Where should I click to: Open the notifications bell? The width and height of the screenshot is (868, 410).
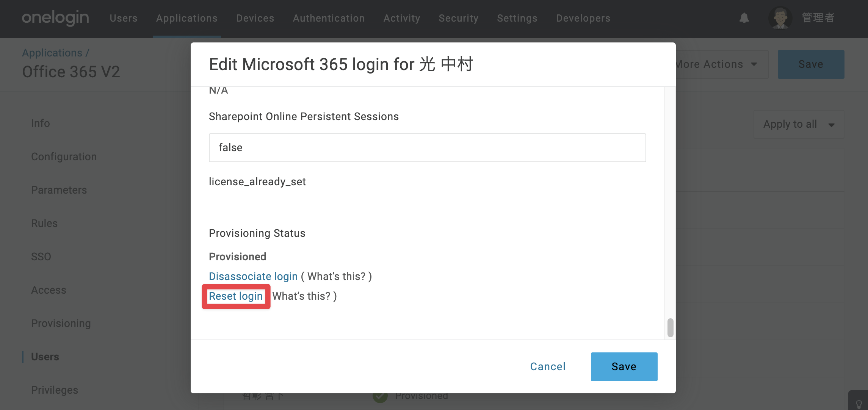click(x=744, y=18)
